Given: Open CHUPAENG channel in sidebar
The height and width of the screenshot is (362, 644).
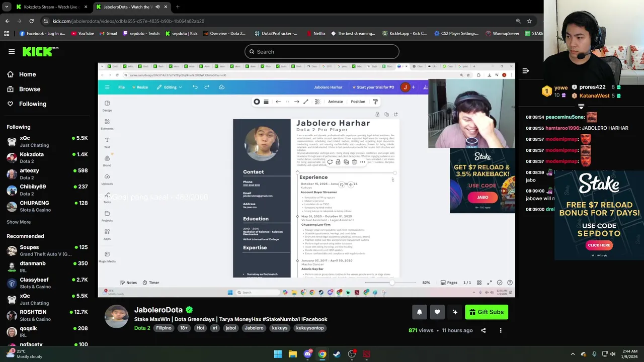Looking at the screenshot, I should [47, 206].
